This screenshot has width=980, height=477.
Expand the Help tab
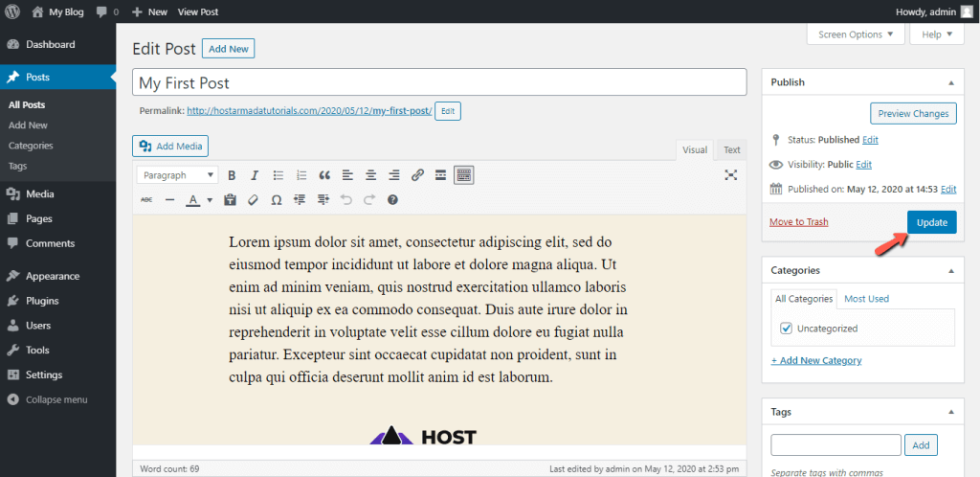point(937,34)
